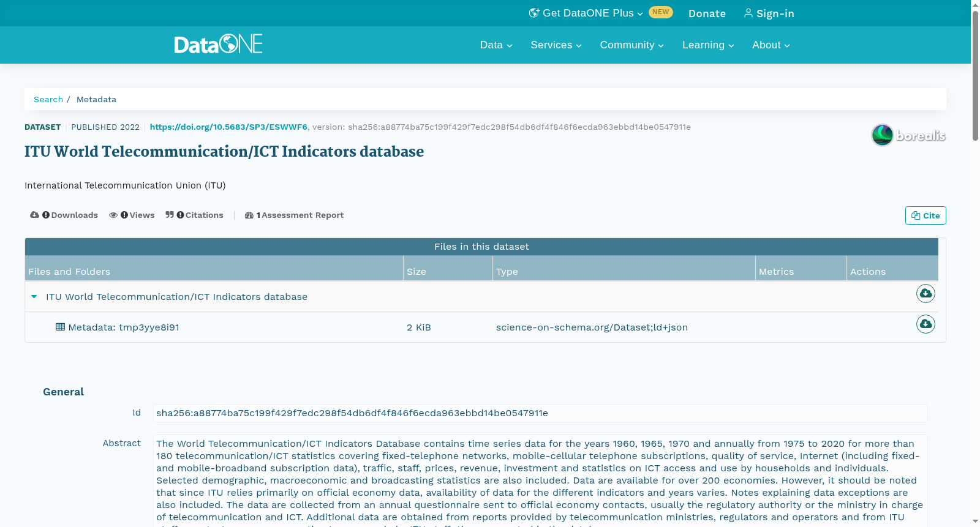Click the Size column header
The height and width of the screenshot is (527, 980).
coord(448,269)
